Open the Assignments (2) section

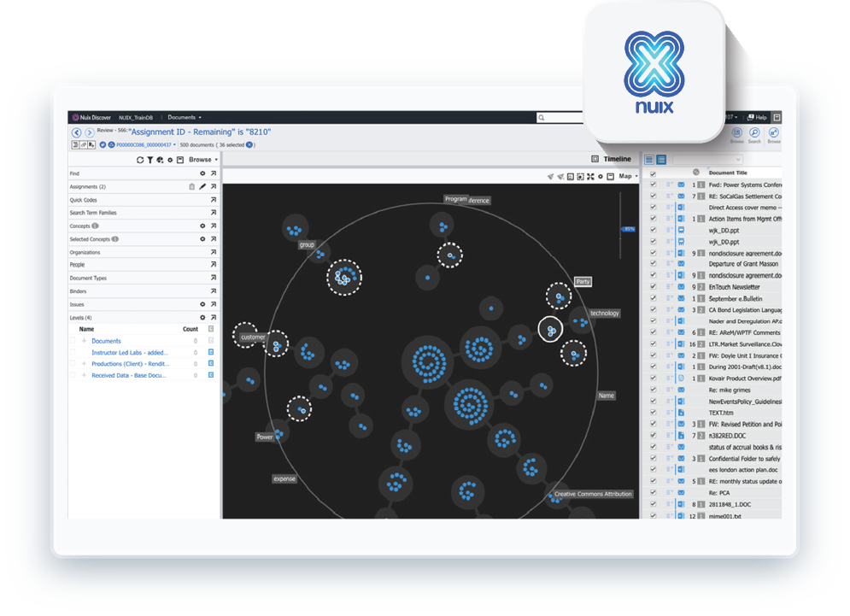tap(88, 186)
